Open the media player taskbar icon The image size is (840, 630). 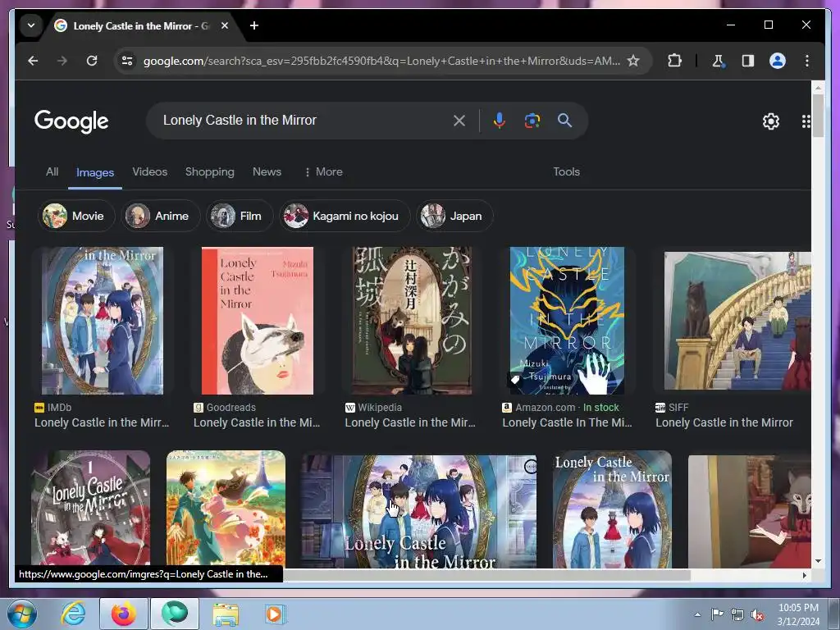coord(276,614)
